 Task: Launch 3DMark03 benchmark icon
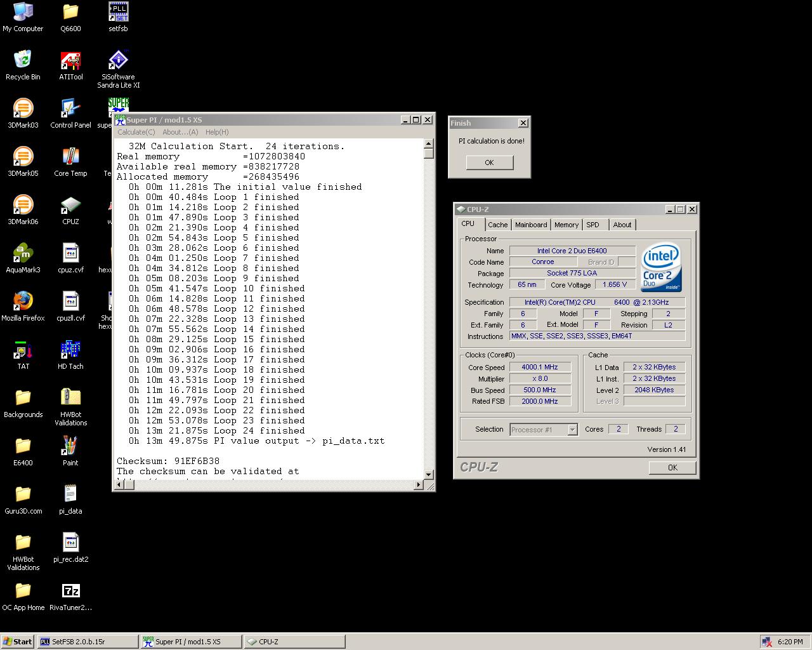pos(23,114)
